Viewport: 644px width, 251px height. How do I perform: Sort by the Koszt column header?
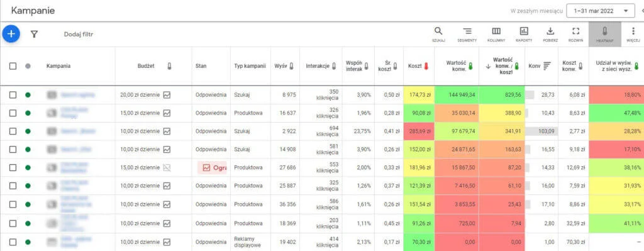[x=415, y=65]
